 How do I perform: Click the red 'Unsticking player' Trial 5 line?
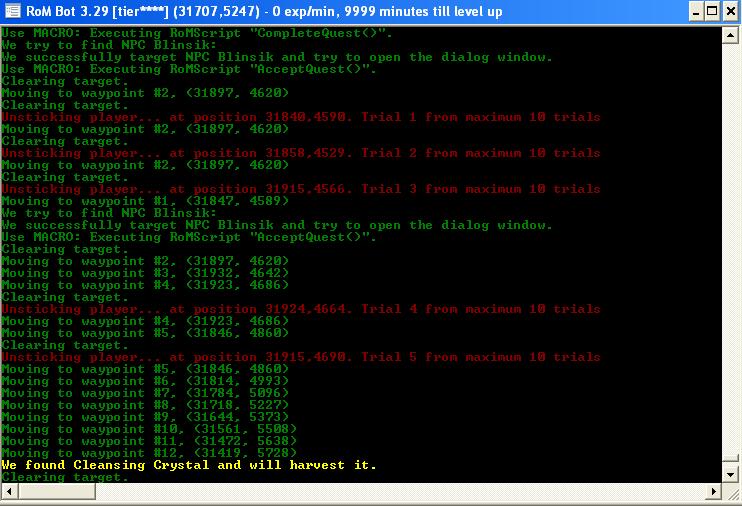(300, 357)
